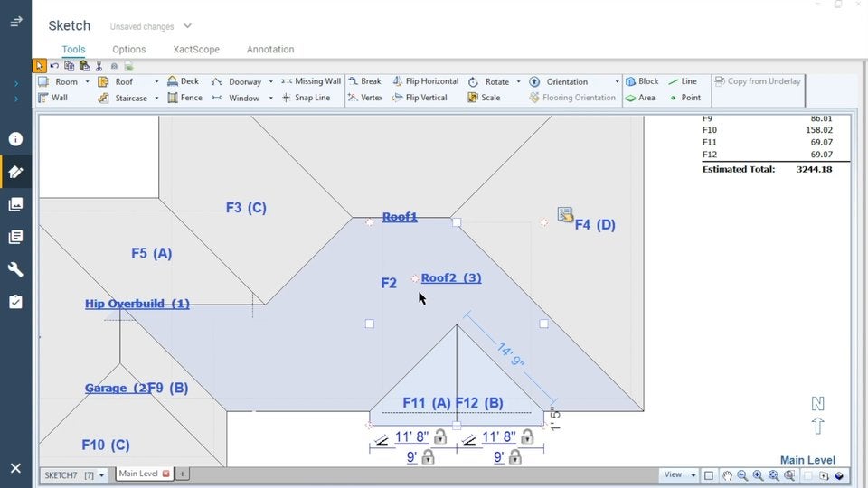The width and height of the screenshot is (868, 488).
Task: Click the Roof2 (3) label link
Action: click(451, 277)
